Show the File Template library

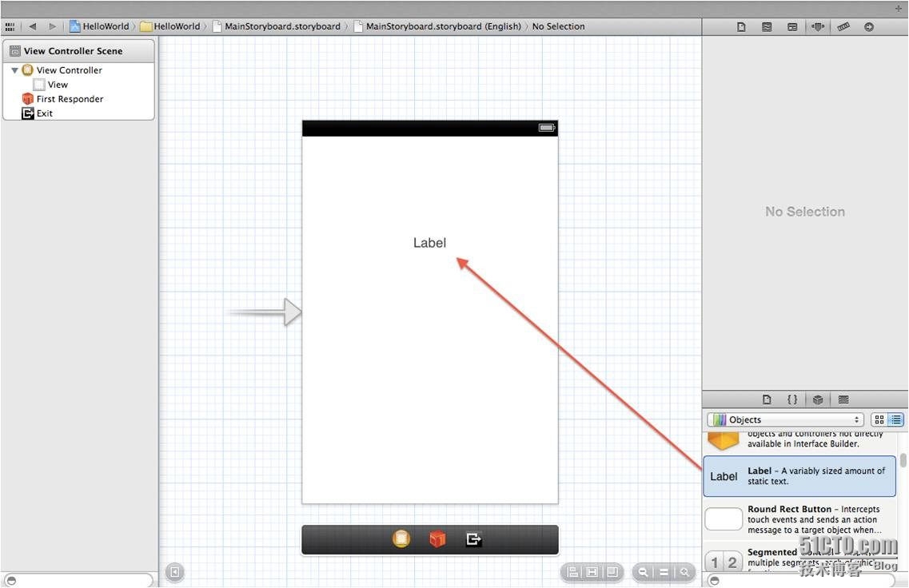[x=767, y=399]
